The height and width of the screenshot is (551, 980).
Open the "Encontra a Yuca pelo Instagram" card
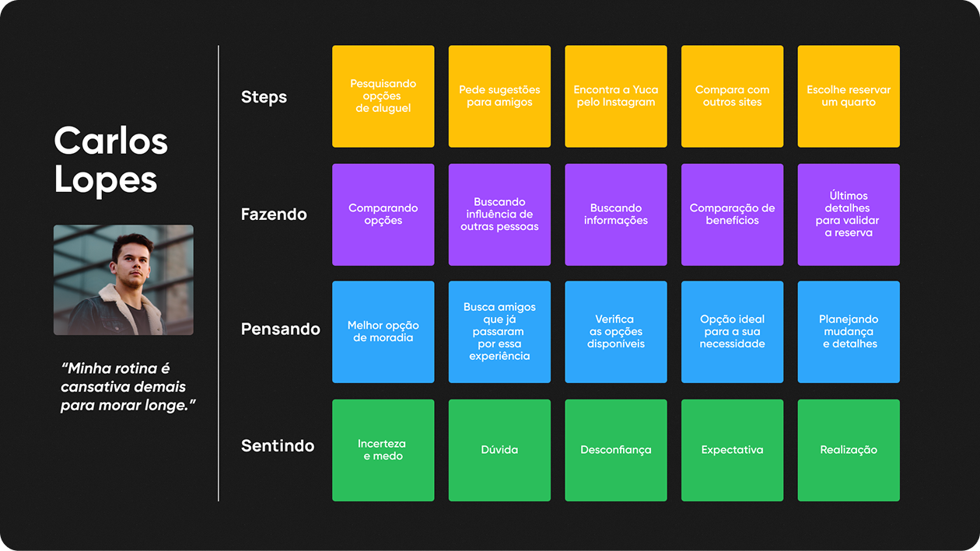point(615,96)
